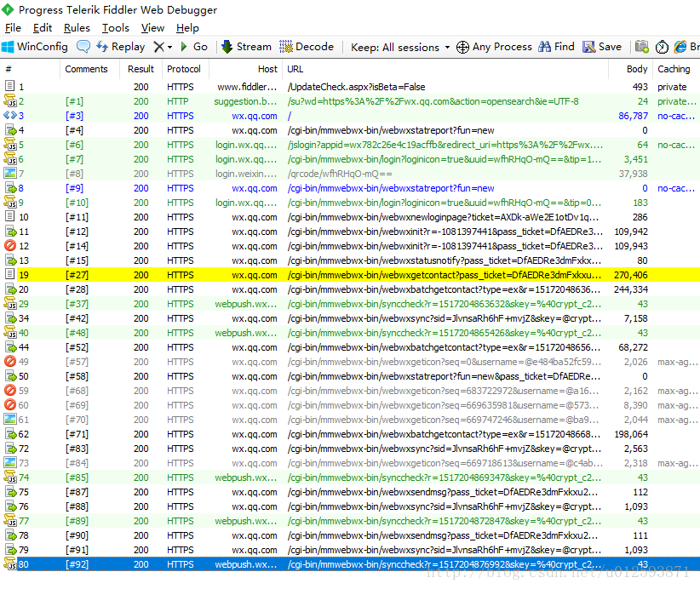Click the camera screenshot icon
The width and height of the screenshot is (700, 589).
642,47
